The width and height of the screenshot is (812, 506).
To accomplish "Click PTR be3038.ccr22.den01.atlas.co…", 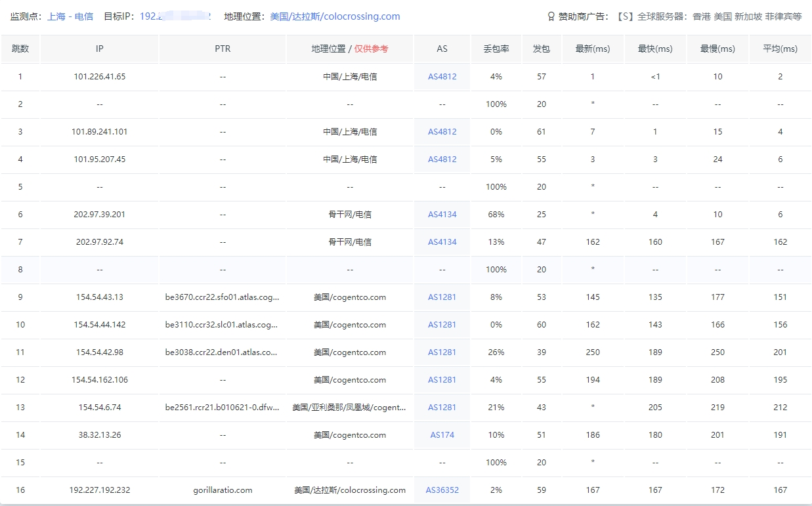I will (x=223, y=352).
